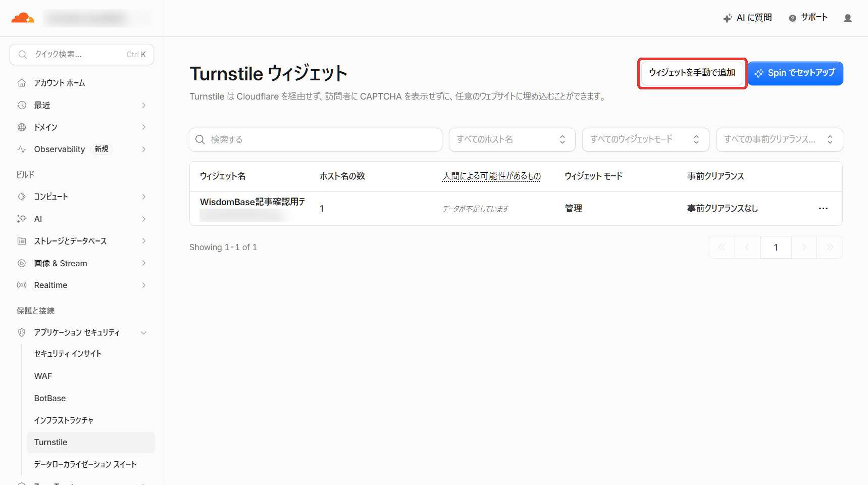Expand the ストレージとデータベース chevron
Image resolution: width=868 pixels, height=485 pixels.
point(144,241)
